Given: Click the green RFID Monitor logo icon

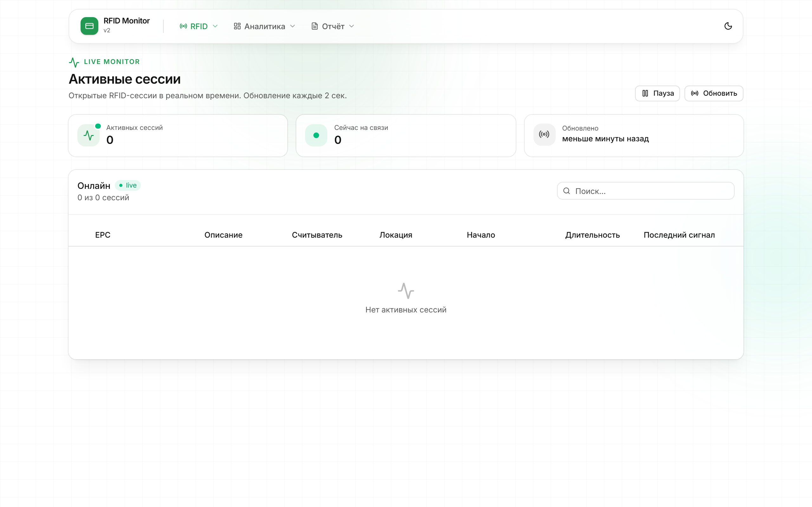Looking at the screenshot, I should (89, 26).
